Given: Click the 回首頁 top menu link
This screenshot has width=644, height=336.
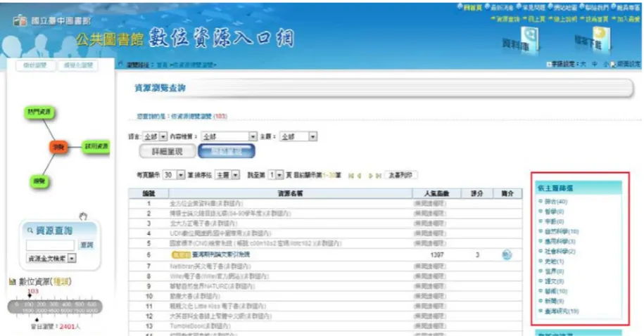Looking at the screenshot, I should pyautogui.click(x=473, y=7).
